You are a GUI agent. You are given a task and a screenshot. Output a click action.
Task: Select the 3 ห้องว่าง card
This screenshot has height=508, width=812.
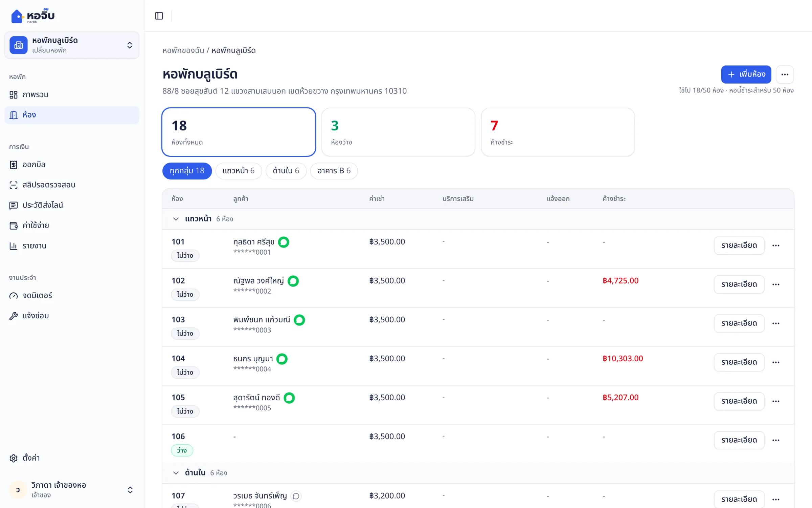(x=398, y=132)
